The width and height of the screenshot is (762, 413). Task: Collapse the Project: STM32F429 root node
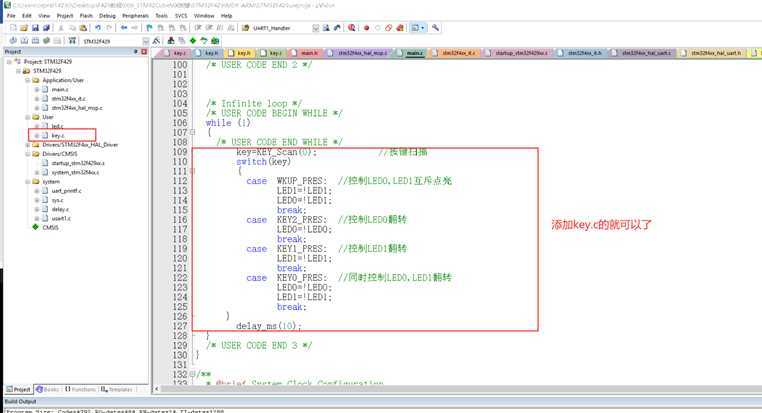(x=9, y=62)
